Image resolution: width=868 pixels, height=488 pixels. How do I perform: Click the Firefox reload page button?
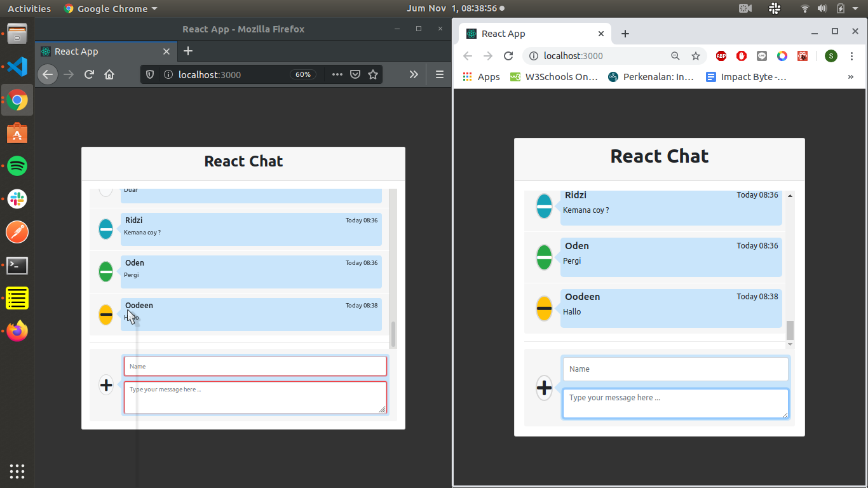89,74
